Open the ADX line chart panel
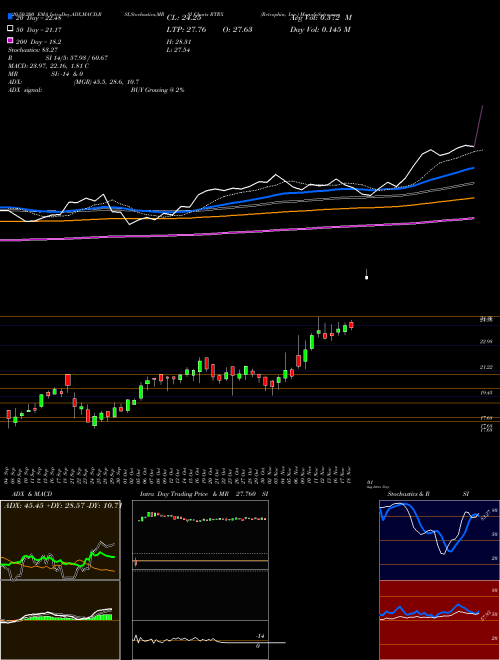This screenshot has height=660, width=500. (x=60, y=540)
